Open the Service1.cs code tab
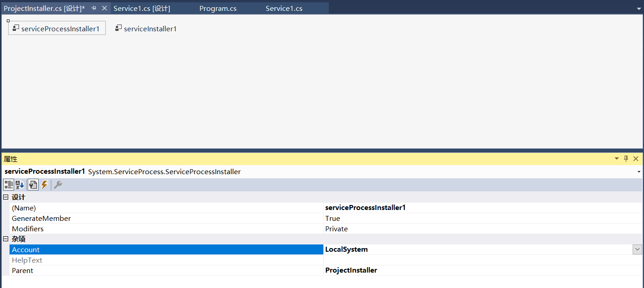This screenshot has width=644, height=288. pyautogui.click(x=284, y=9)
